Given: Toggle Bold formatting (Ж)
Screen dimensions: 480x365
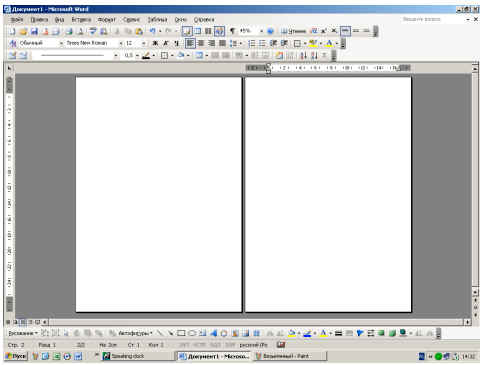Looking at the screenshot, I should point(155,43).
